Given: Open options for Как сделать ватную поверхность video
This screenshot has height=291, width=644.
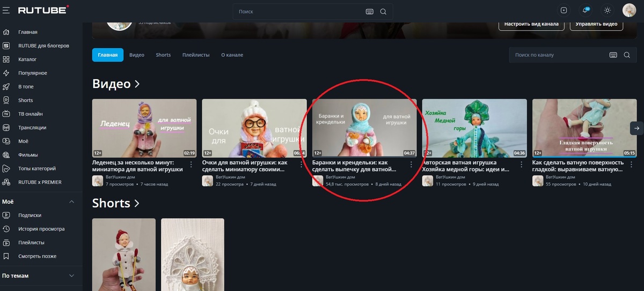Looking at the screenshot, I should (632, 165).
